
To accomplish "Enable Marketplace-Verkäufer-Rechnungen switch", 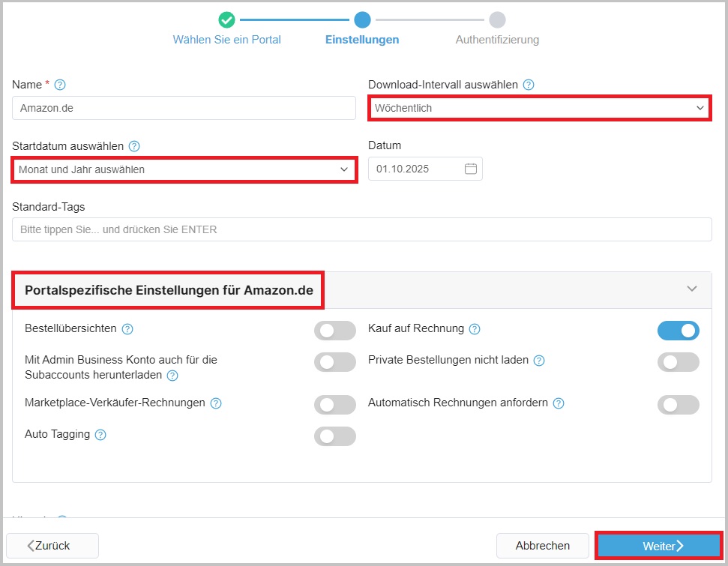I will [334, 405].
